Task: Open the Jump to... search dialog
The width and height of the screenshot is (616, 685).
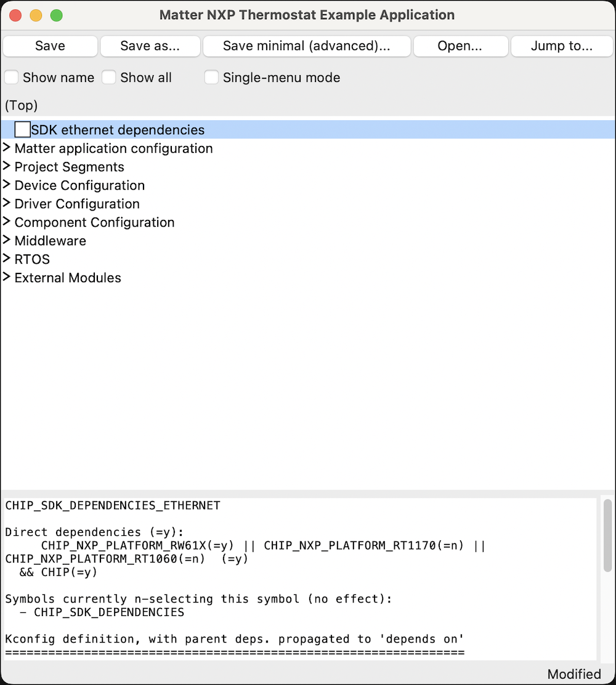Action: [x=561, y=46]
